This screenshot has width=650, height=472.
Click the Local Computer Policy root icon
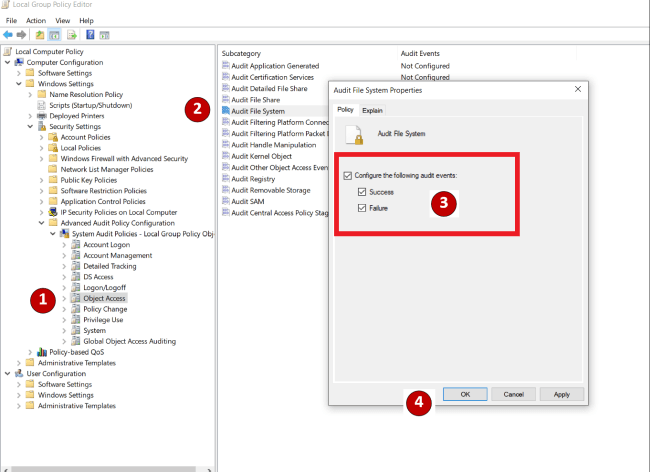coord(7,51)
